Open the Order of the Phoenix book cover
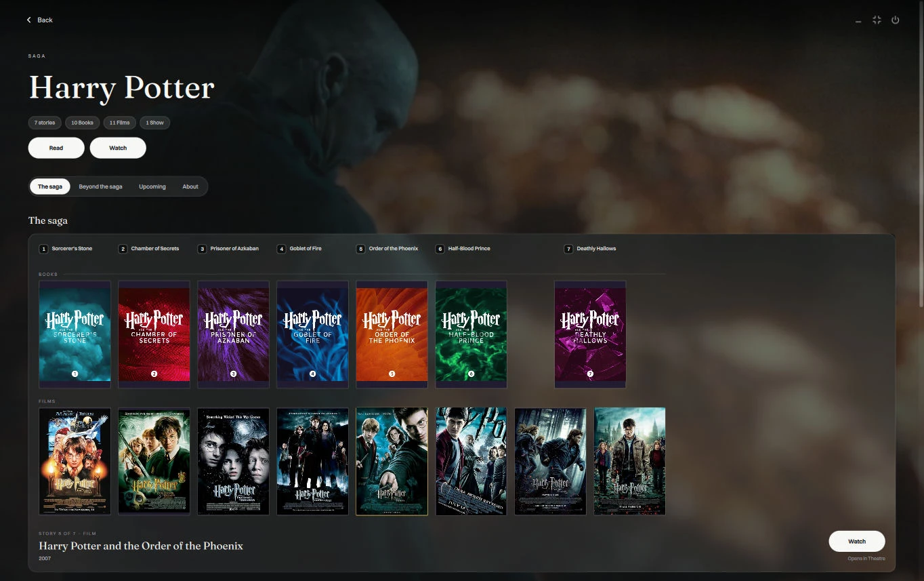The height and width of the screenshot is (581, 924). [x=392, y=334]
